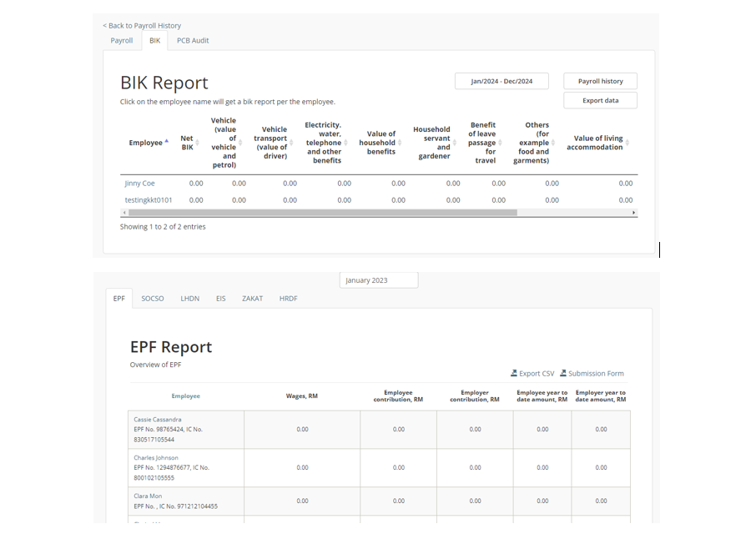756x559 pixels.
Task: Click the Wages, RM column header
Action: 302,396
